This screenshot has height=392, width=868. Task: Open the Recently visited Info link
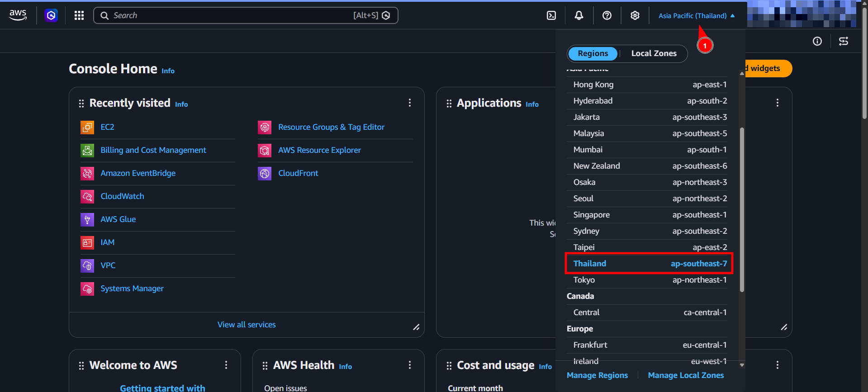[181, 104]
